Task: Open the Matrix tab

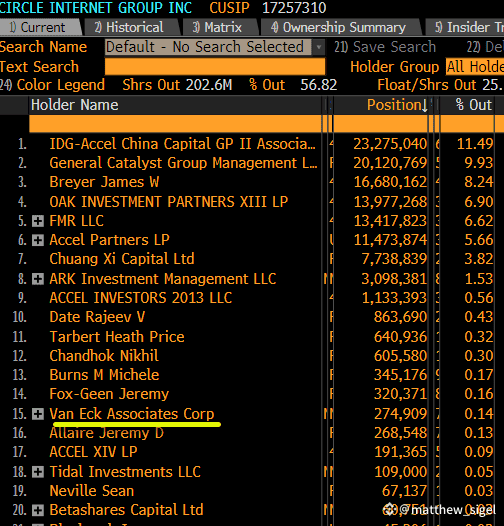Action: [219, 27]
